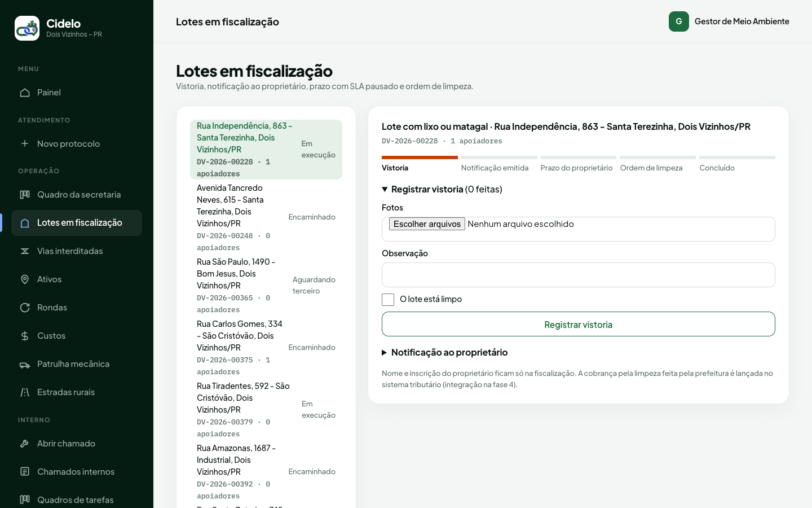This screenshot has width=812, height=508.
Task: Click the red Vistoria progress bar
Action: pos(420,157)
